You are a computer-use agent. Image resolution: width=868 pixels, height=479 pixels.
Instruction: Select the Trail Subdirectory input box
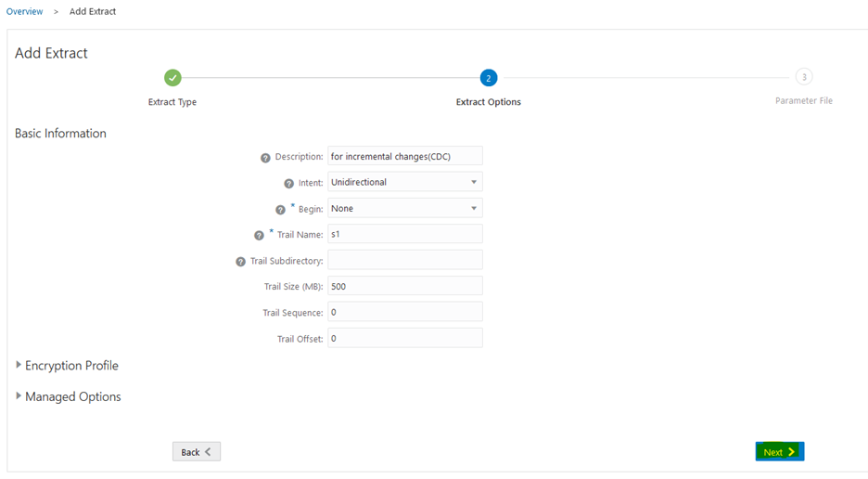(405, 260)
